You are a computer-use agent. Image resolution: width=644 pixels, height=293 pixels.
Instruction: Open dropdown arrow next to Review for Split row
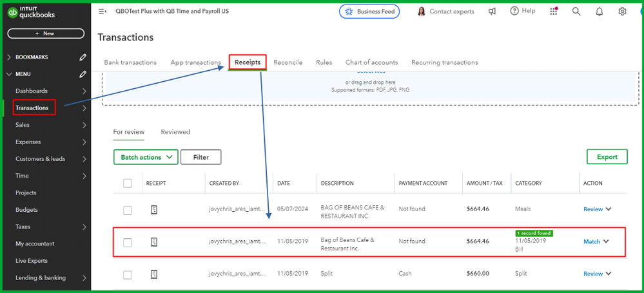pyautogui.click(x=609, y=273)
